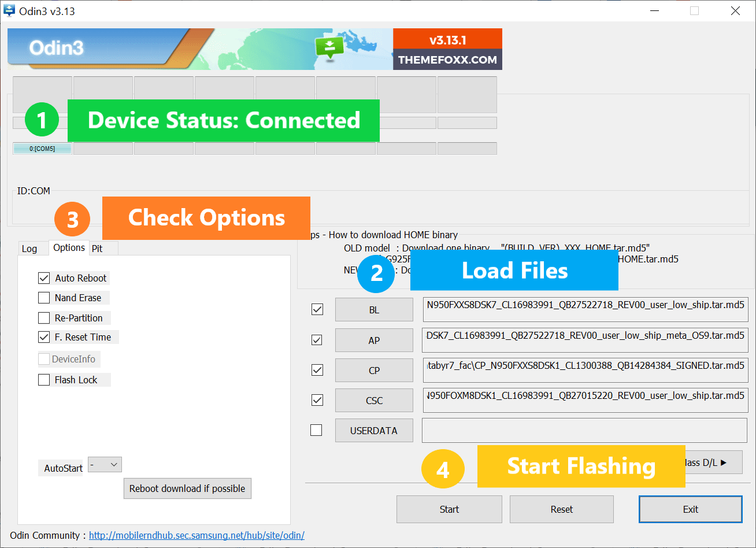Click the Reset button
756x548 pixels.
(561, 509)
